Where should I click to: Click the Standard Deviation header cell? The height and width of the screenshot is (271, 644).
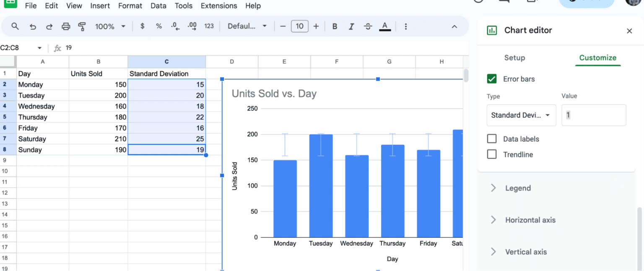(x=166, y=73)
